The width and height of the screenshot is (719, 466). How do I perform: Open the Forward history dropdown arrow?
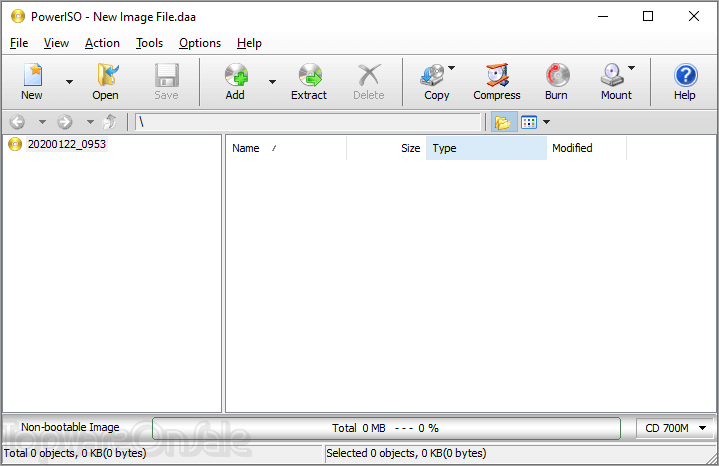pos(90,122)
